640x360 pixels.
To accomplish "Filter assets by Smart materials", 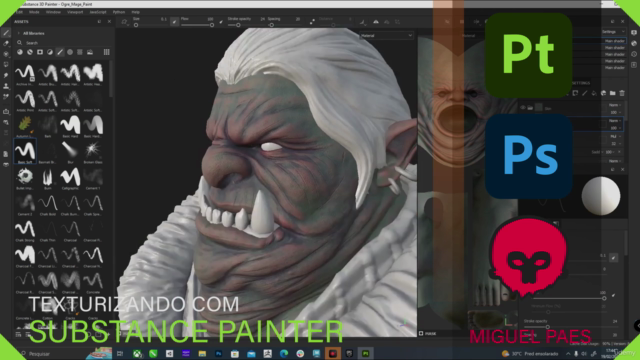I will tap(30, 52).
